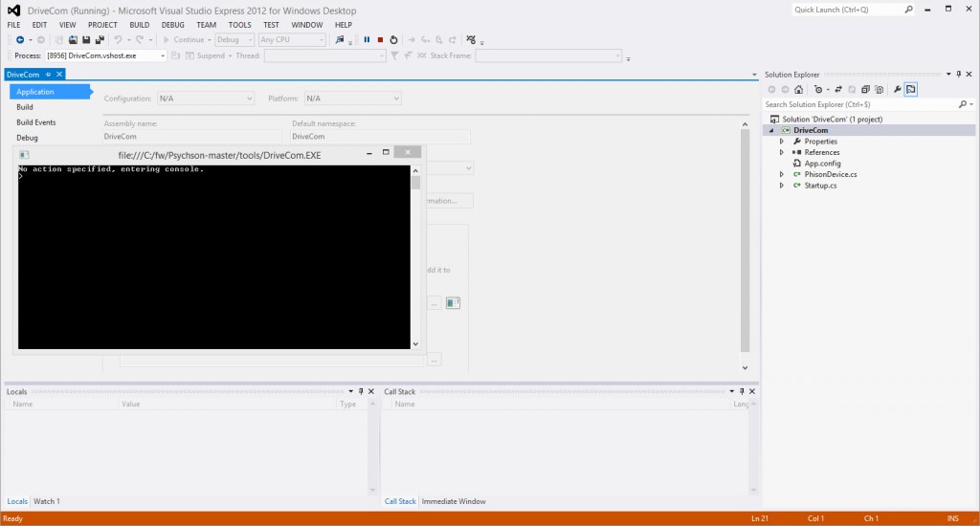Pin the Solution Explorer panel

[959, 75]
